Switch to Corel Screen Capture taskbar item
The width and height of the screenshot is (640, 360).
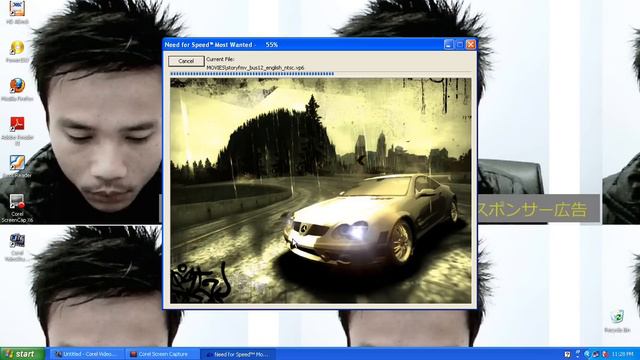pyautogui.click(x=163, y=354)
